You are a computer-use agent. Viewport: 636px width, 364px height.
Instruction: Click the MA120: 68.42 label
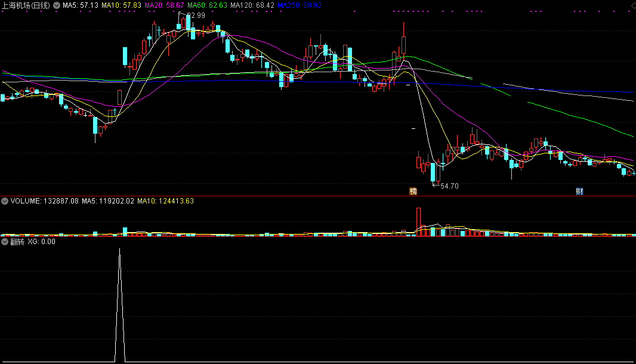click(252, 6)
